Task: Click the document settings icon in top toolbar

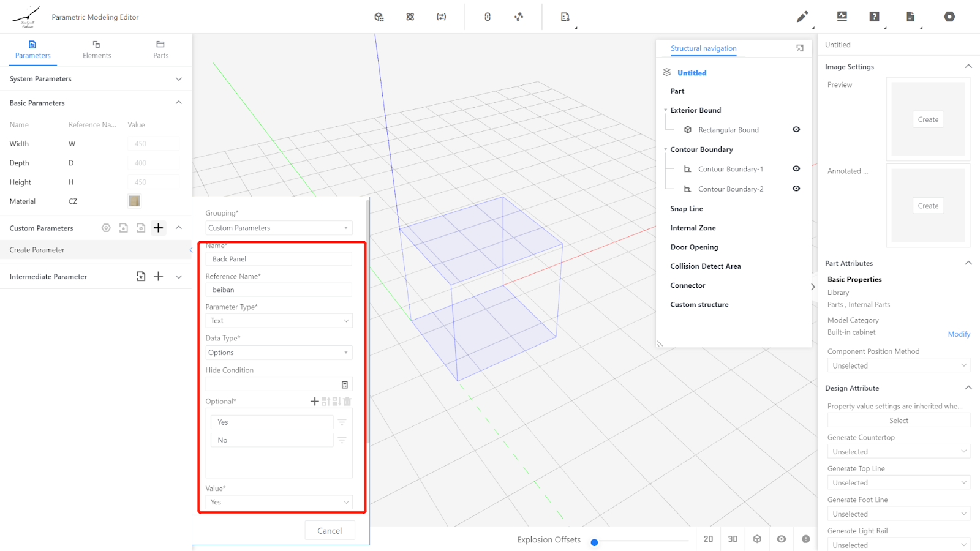Action: (x=565, y=17)
